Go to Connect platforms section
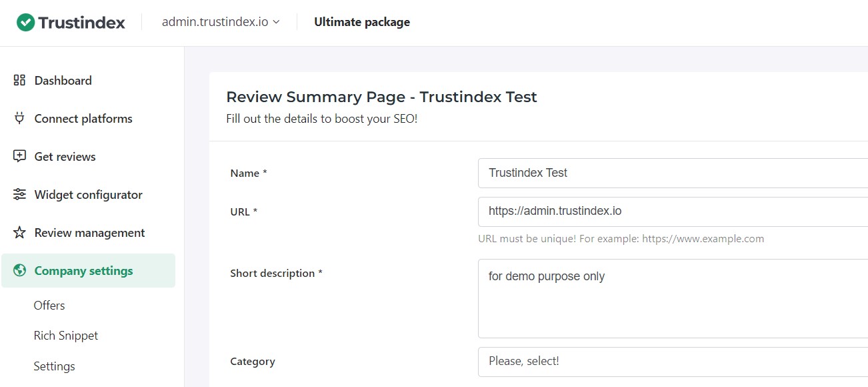Viewport: 868px width, 387px height. click(x=83, y=118)
